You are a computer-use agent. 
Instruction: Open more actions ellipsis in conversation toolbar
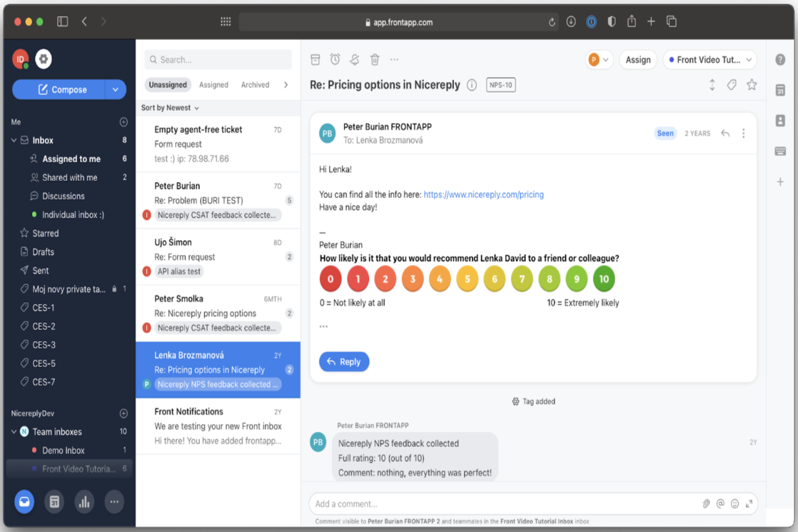click(x=395, y=59)
